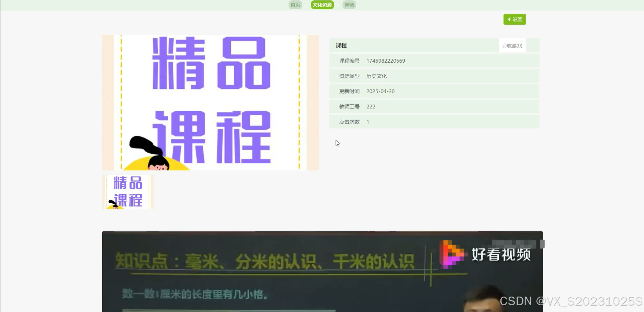
Task: Click the 教师工号 label
Action: [349, 106]
